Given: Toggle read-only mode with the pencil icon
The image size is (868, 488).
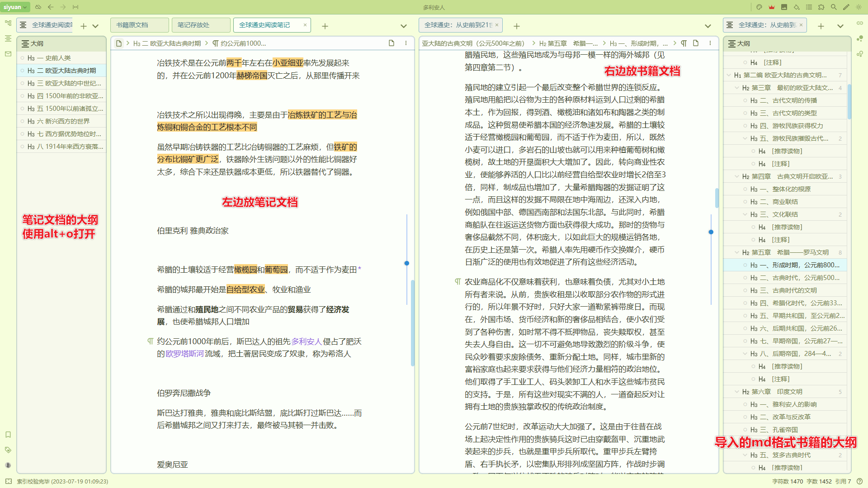Looking at the screenshot, I should click(846, 7).
